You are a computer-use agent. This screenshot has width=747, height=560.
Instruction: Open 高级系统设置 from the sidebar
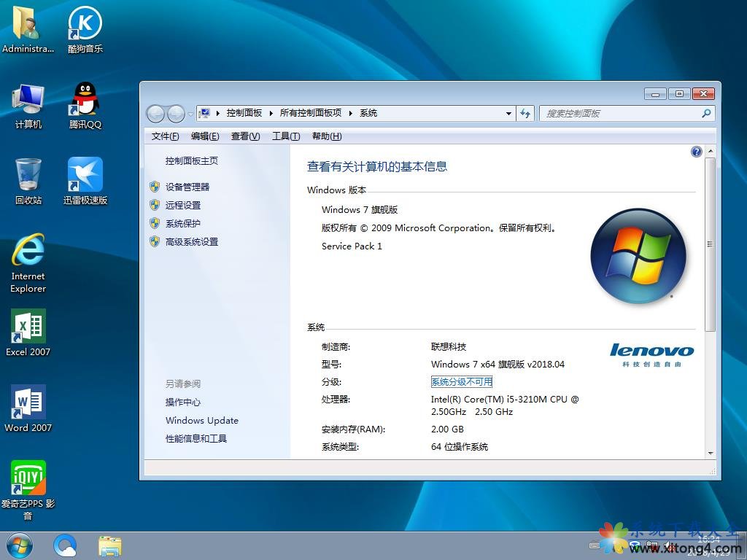click(x=192, y=242)
